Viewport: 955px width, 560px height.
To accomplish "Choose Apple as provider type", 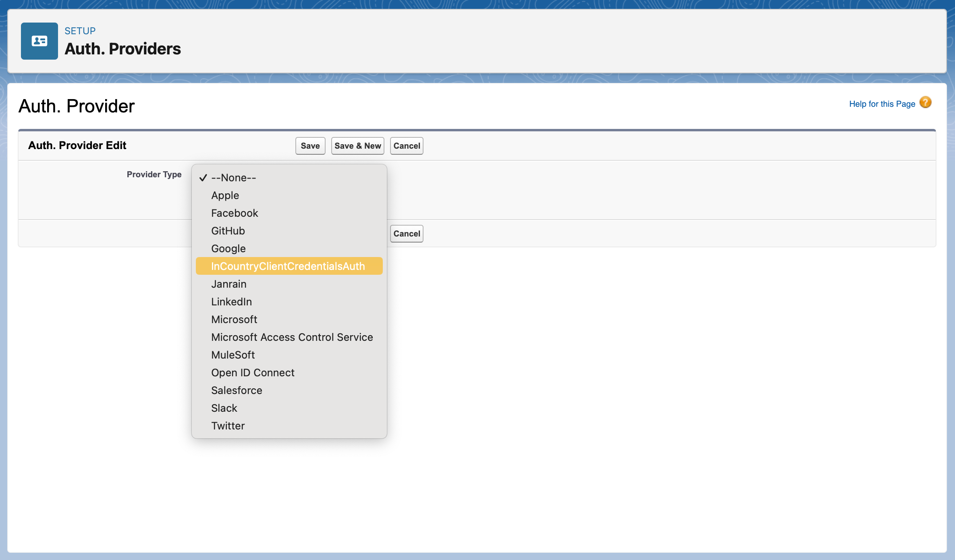I will click(x=225, y=195).
